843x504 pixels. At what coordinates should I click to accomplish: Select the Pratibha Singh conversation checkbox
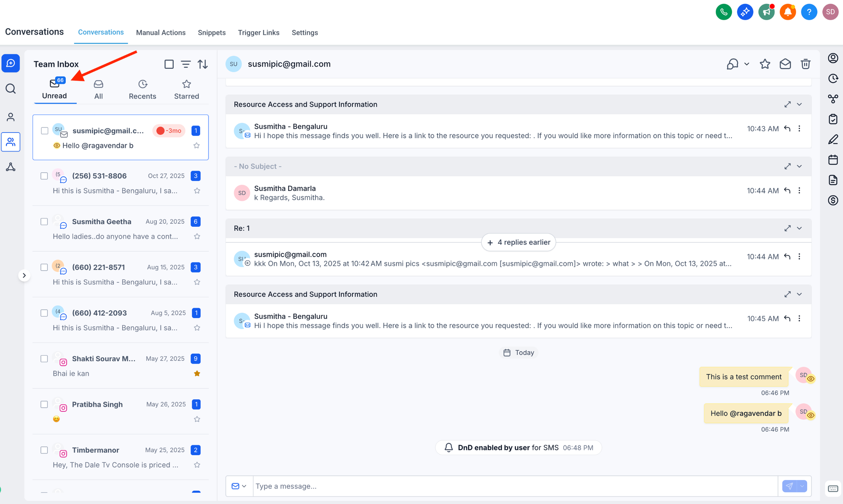[x=44, y=405]
